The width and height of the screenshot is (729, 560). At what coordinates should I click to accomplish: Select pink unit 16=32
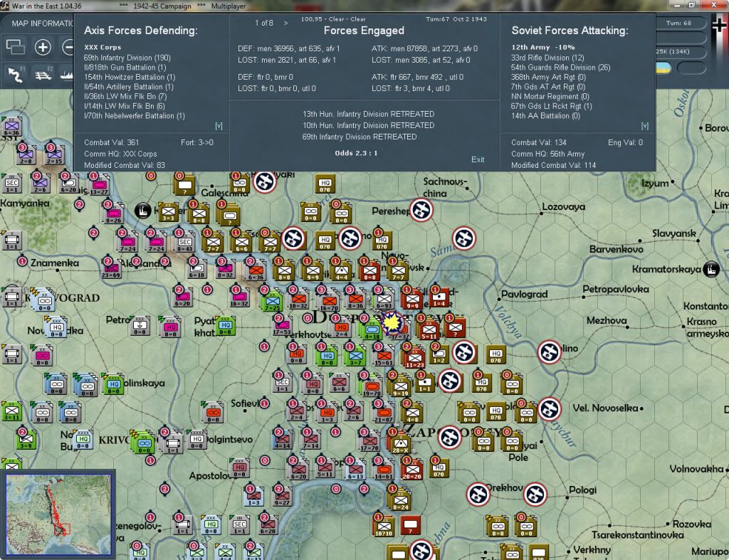238,297
